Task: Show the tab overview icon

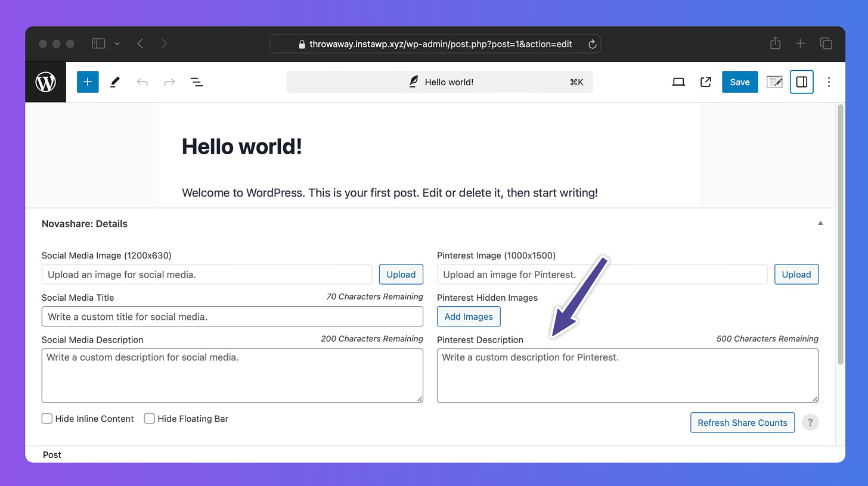Action: coord(826,43)
